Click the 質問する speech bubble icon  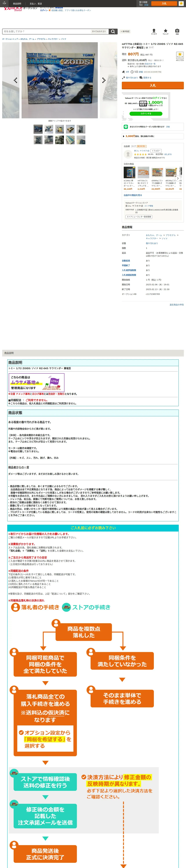pyautogui.click(x=141, y=78)
